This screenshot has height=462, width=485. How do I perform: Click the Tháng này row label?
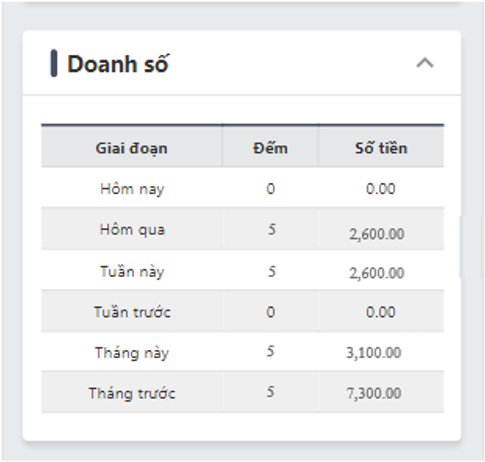click(x=132, y=353)
